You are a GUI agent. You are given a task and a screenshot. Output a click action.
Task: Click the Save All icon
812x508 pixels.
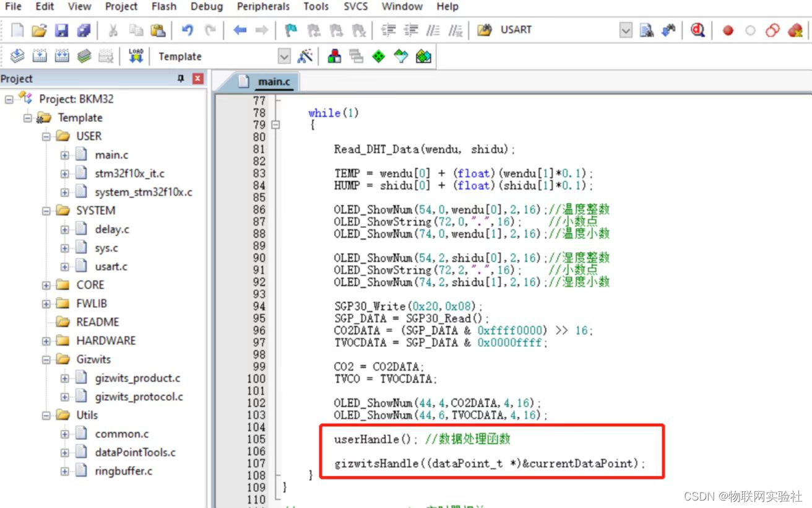coord(84,30)
